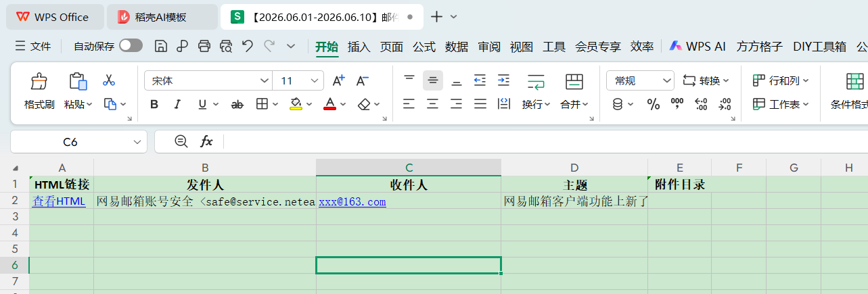Center cell text horizontally
The height and width of the screenshot is (294, 868).
pyautogui.click(x=433, y=104)
